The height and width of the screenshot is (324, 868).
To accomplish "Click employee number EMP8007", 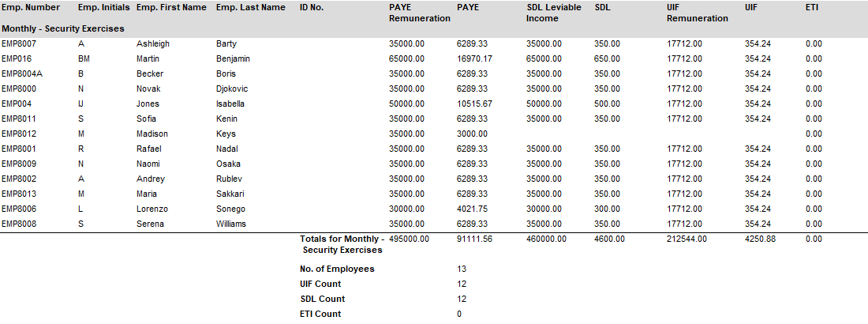I will 19,43.
